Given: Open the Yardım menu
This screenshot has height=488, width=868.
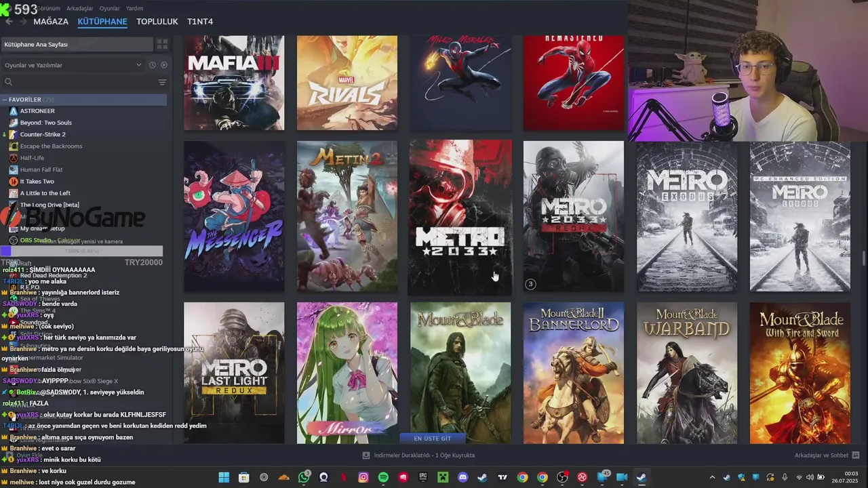Looking at the screenshot, I should pos(135,8).
